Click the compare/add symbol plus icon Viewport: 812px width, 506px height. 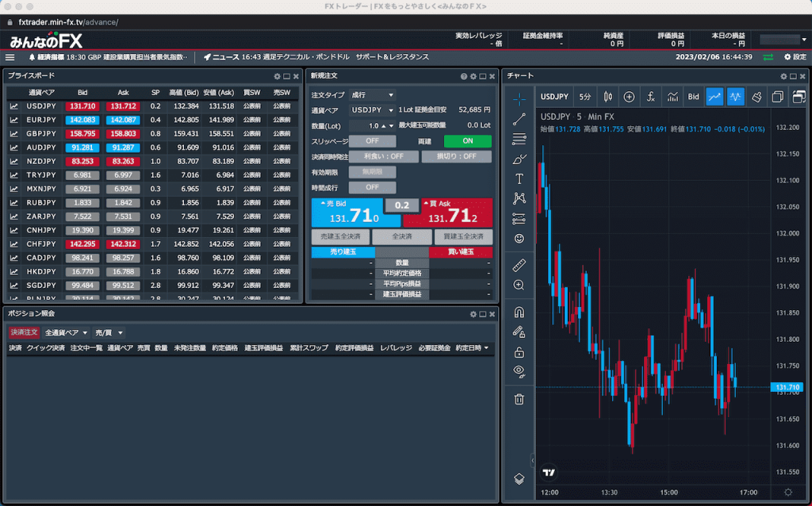[x=629, y=97]
